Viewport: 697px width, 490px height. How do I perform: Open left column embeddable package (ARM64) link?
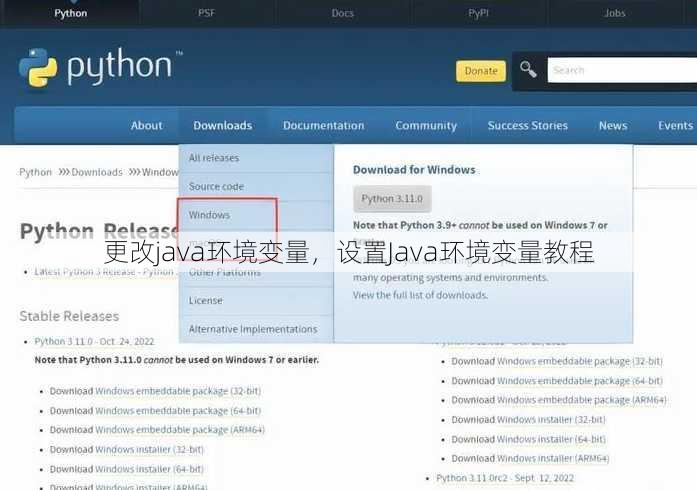coord(180,430)
